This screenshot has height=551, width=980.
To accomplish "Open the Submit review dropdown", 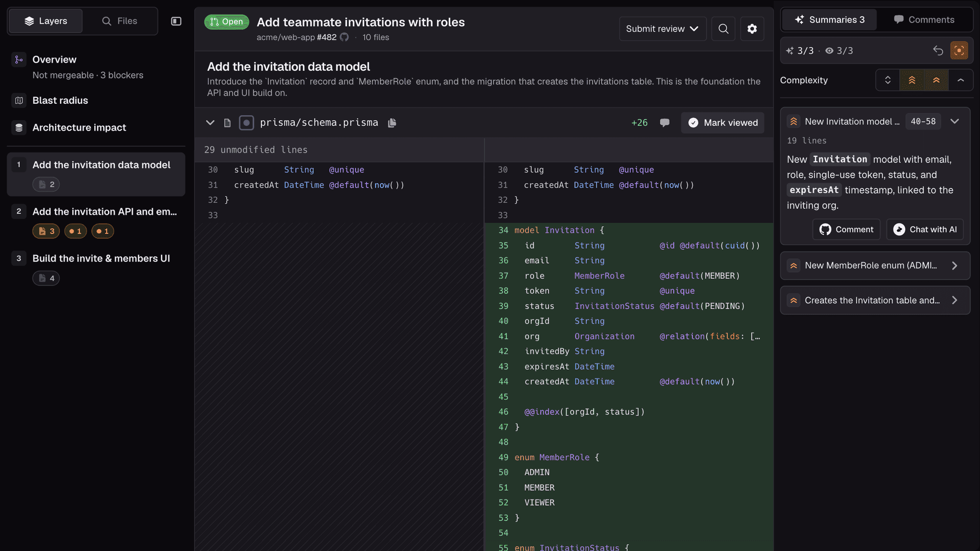I will [x=662, y=29].
